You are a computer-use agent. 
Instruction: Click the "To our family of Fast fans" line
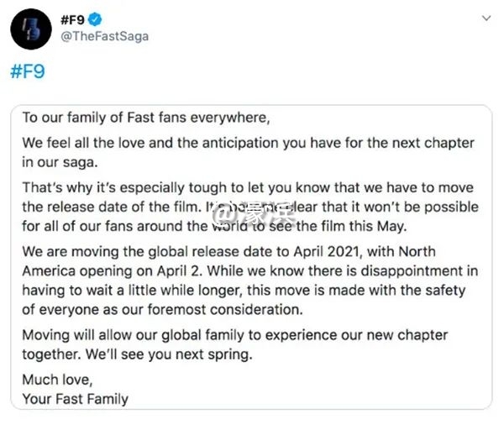148,118
